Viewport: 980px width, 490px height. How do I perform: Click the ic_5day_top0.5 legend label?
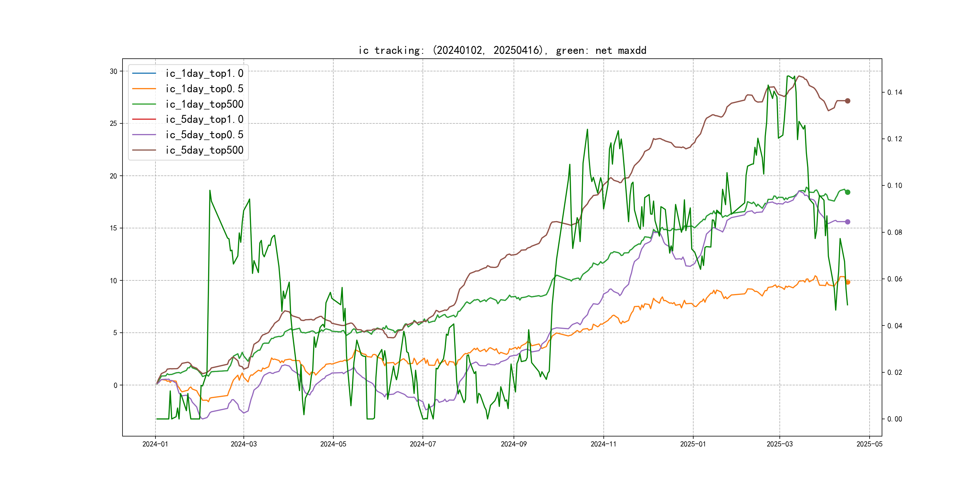point(204,135)
